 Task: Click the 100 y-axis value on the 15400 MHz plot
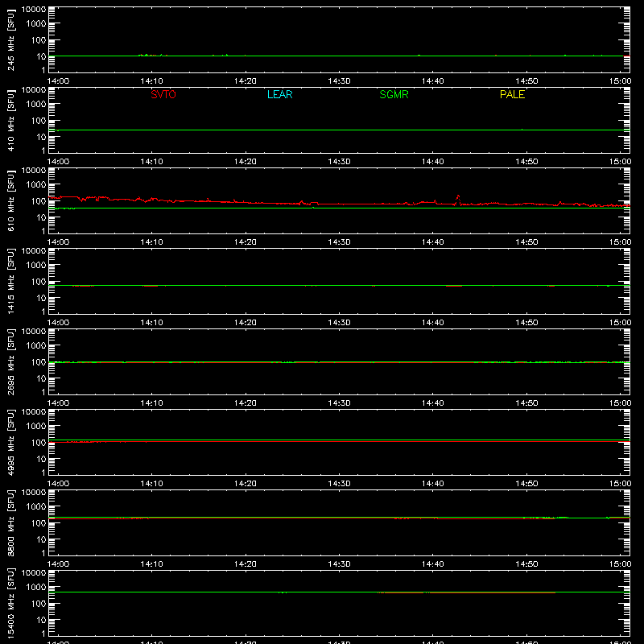39,603
